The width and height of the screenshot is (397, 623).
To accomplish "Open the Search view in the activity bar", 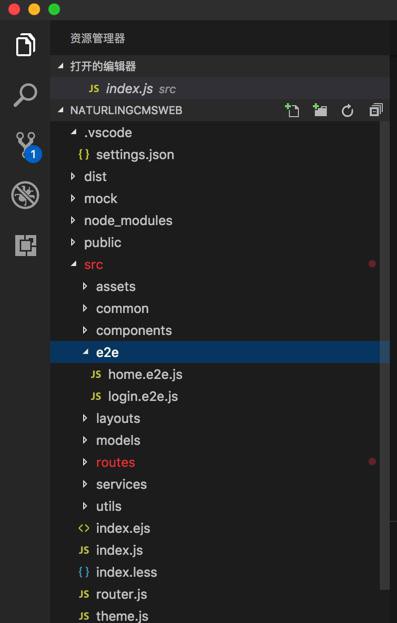I will 25,95.
